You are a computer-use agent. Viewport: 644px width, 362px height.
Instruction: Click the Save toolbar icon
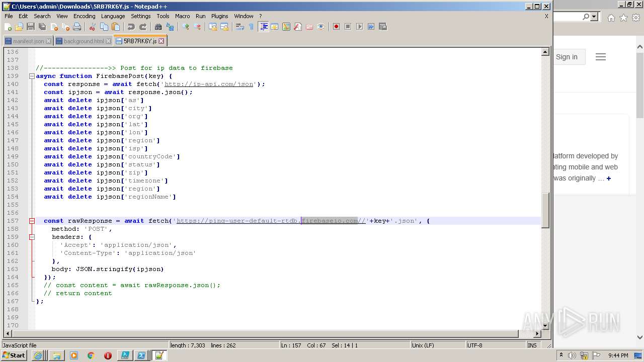coord(31,27)
